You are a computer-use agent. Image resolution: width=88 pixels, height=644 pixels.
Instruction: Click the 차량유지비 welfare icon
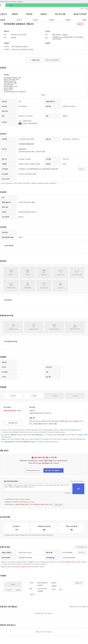44,273
